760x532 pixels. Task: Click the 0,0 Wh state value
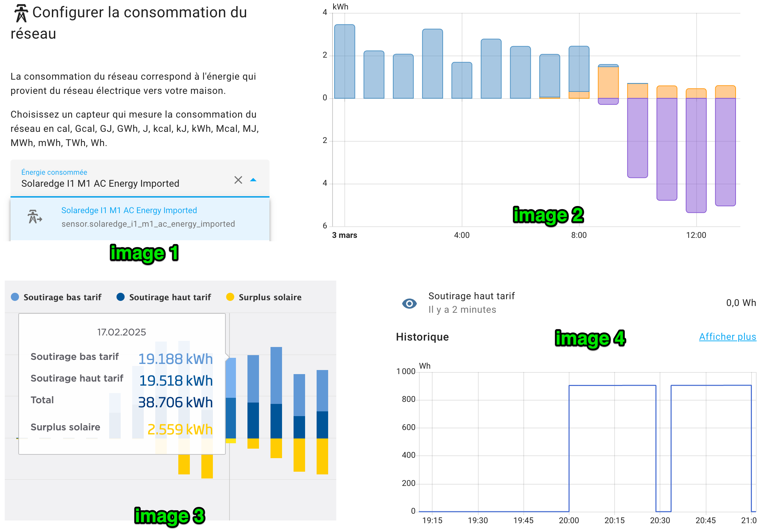741,303
